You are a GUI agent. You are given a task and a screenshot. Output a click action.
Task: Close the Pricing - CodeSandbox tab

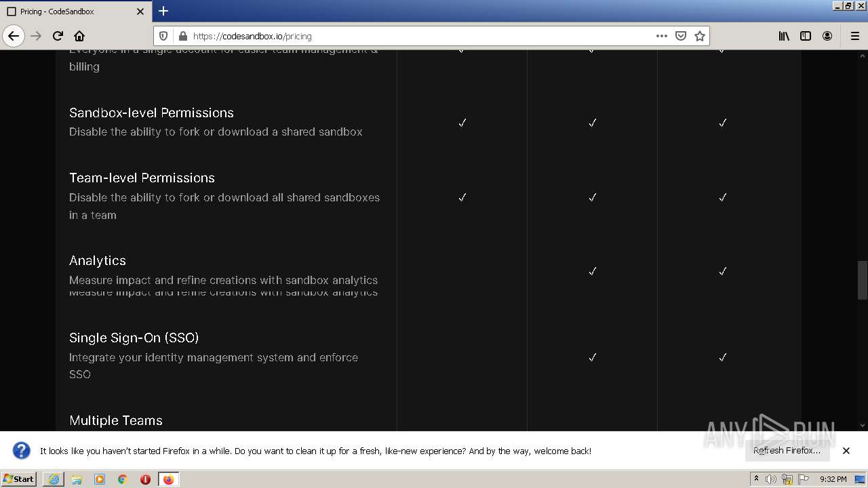click(x=140, y=12)
